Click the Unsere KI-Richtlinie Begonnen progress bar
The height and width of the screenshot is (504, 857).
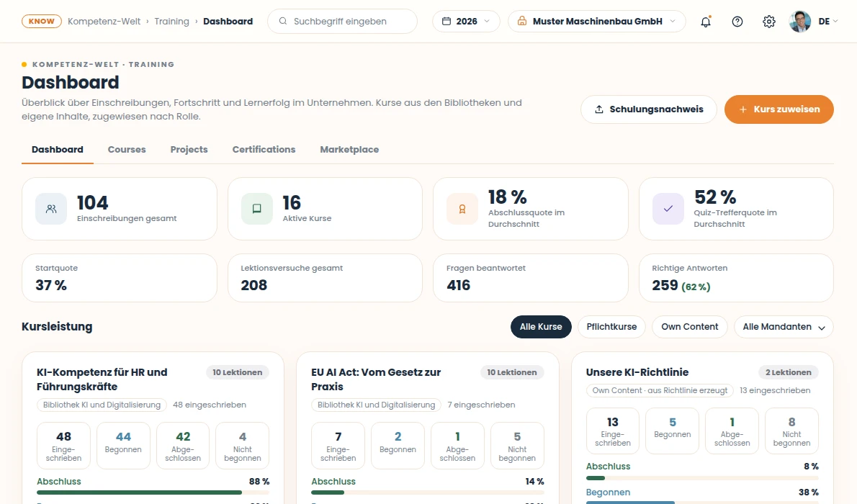coord(702,502)
